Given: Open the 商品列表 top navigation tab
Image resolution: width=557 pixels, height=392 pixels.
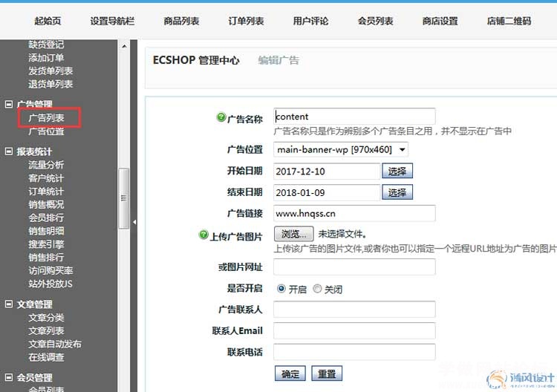Looking at the screenshot, I should point(181,21).
